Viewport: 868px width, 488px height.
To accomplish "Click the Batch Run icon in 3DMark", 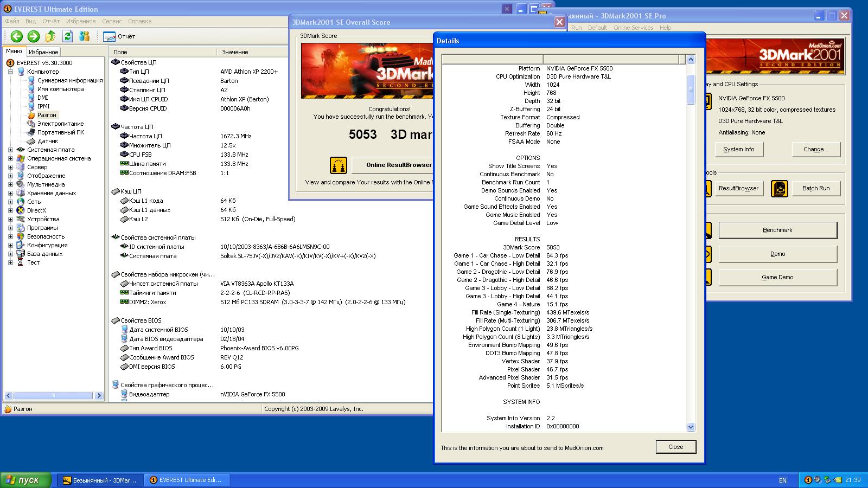I will coord(780,188).
